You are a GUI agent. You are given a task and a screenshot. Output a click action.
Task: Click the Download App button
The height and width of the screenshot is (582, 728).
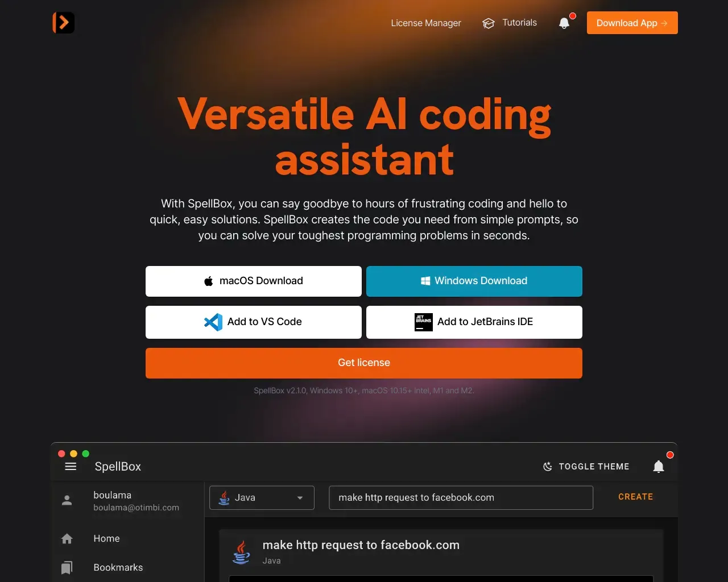coord(632,23)
